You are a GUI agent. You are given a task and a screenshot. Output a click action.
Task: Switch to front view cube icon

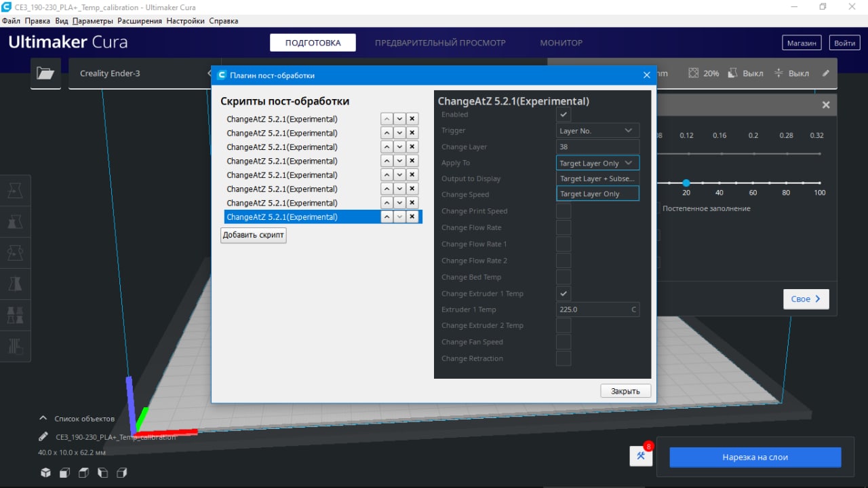tap(64, 472)
